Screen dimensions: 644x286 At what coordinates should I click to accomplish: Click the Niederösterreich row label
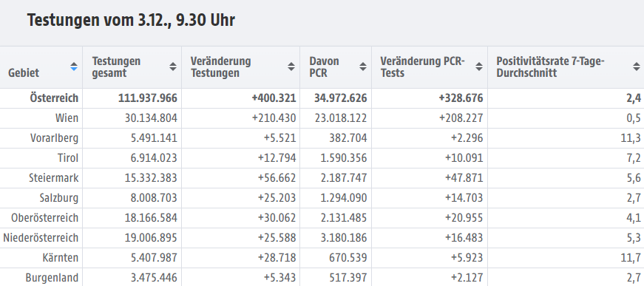coord(41,238)
